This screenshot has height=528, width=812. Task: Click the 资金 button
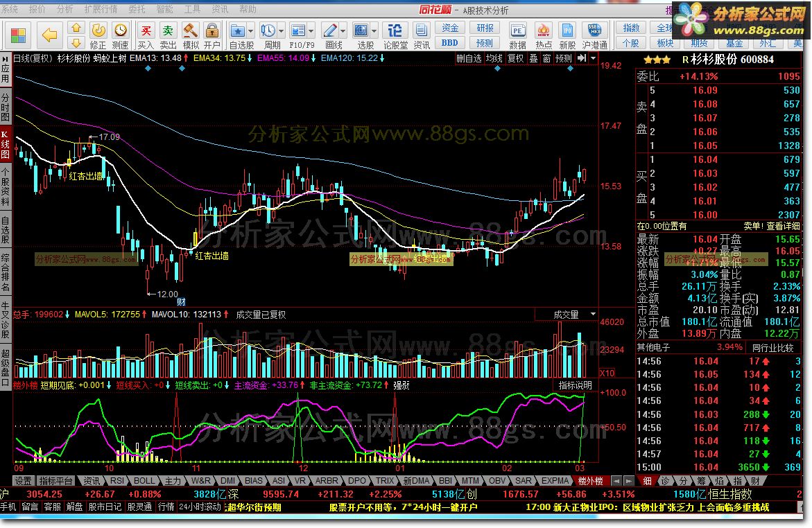(x=449, y=28)
